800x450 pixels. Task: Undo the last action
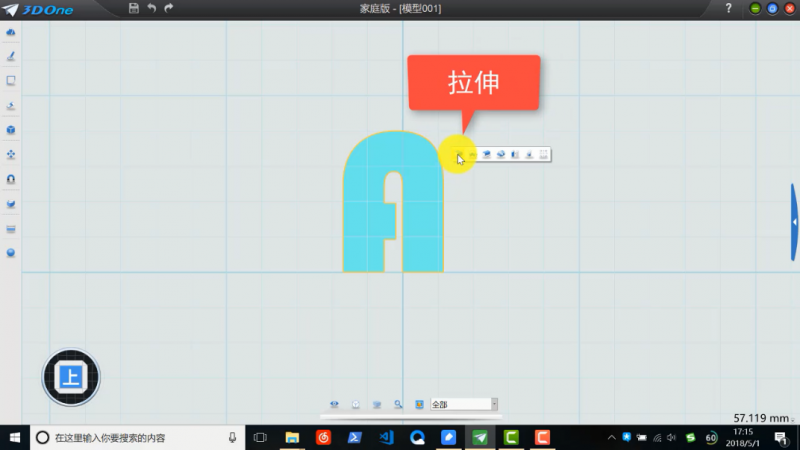point(152,8)
